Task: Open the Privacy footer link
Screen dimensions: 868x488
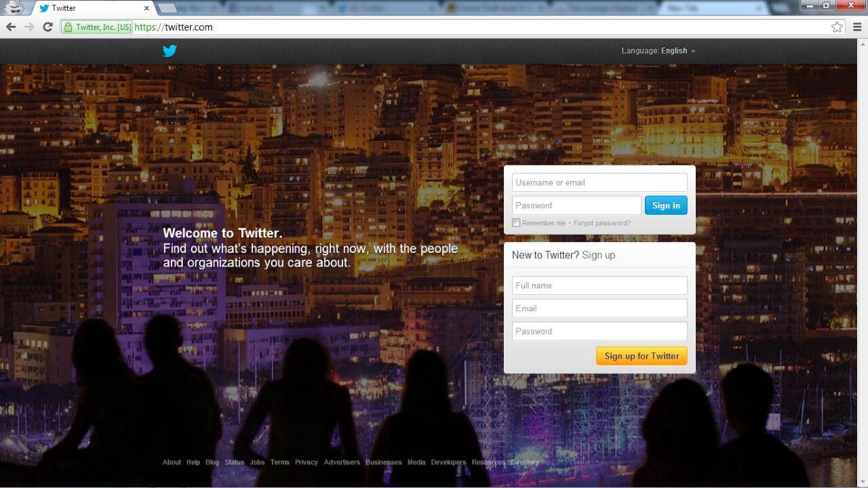Action: pos(307,462)
